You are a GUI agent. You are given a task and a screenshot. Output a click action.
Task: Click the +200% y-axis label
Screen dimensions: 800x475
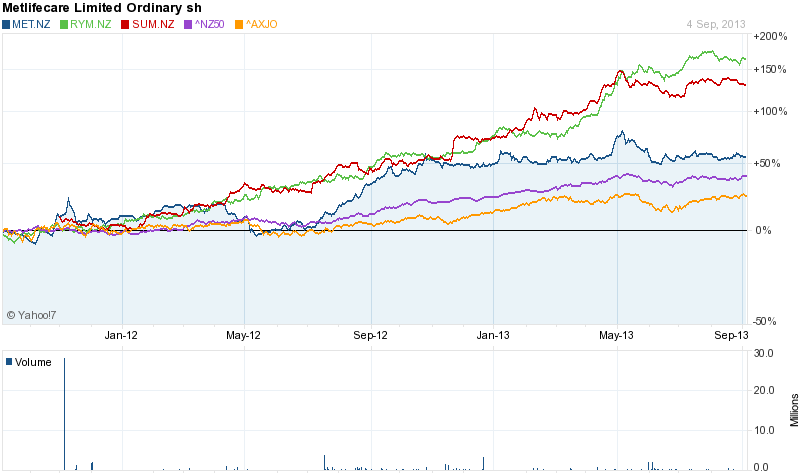[773, 36]
